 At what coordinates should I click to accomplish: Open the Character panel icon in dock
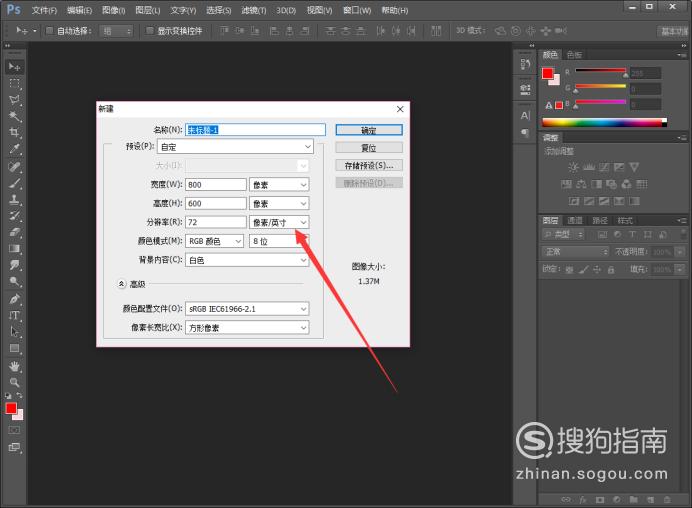pyautogui.click(x=525, y=116)
